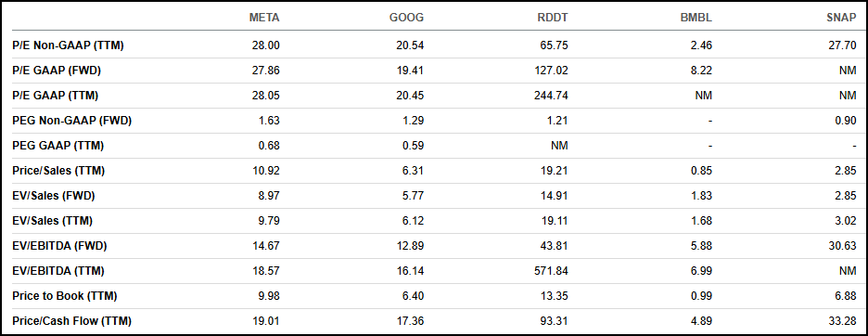Viewport: 868px width, 336px height.
Task: Click the META column header
Action: coord(264,18)
